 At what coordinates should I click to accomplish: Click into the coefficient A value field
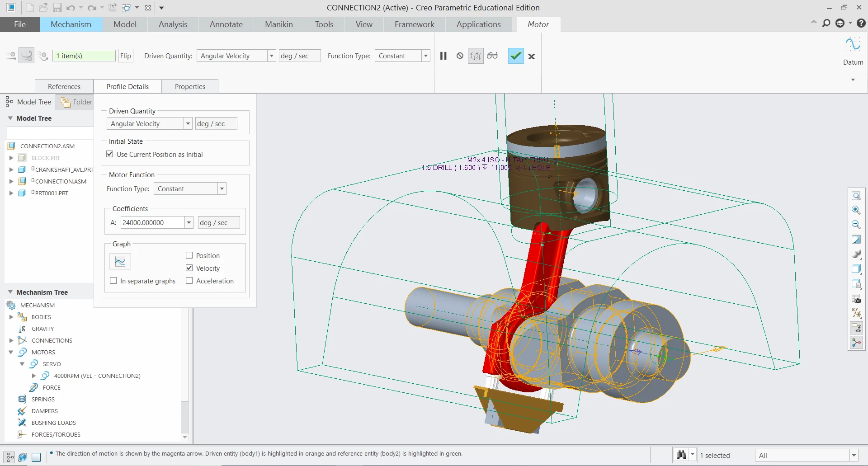coord(153,222)
